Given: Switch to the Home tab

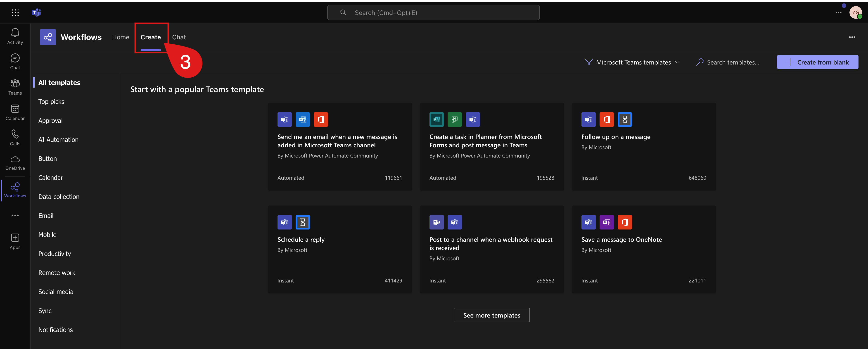Looking at the screenshot, I should click(121, 37).
